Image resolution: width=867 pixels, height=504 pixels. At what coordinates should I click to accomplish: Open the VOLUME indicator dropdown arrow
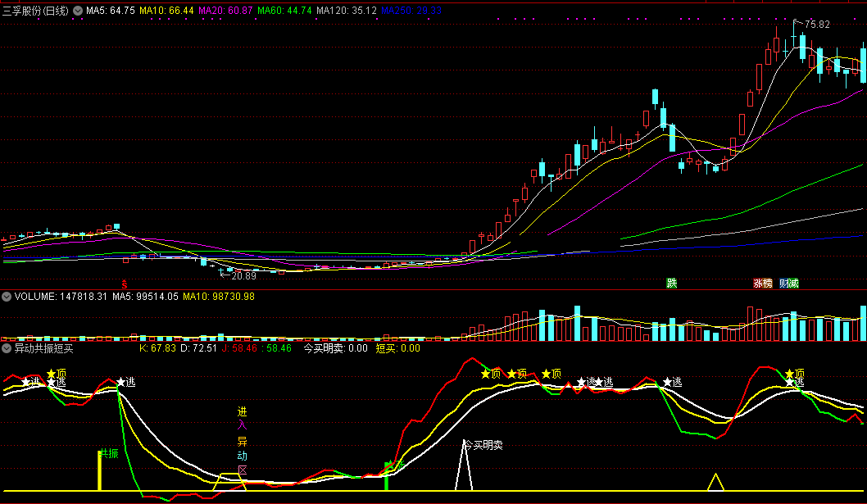(7, 297)
